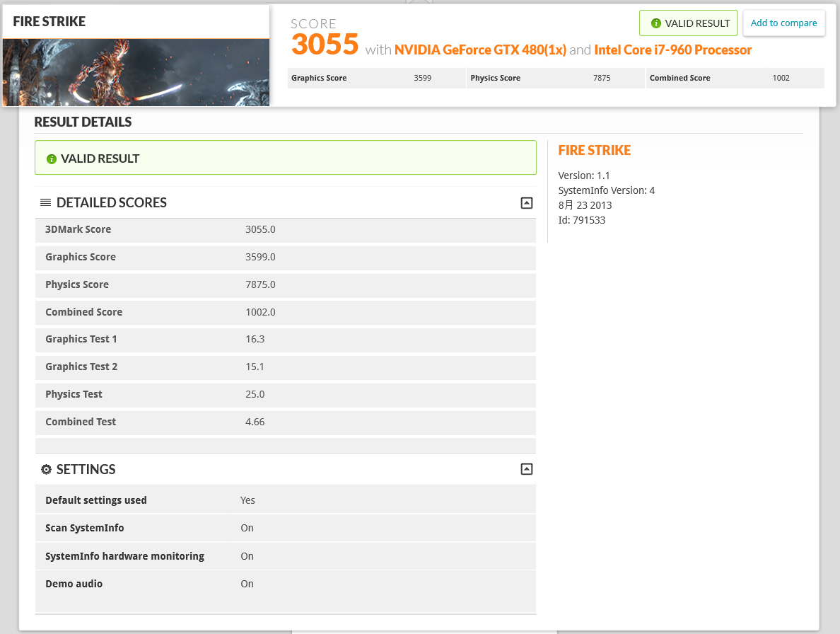Collapse the Detailed Scores section
Screen dimensions: 840x634
tap(527, 203)
